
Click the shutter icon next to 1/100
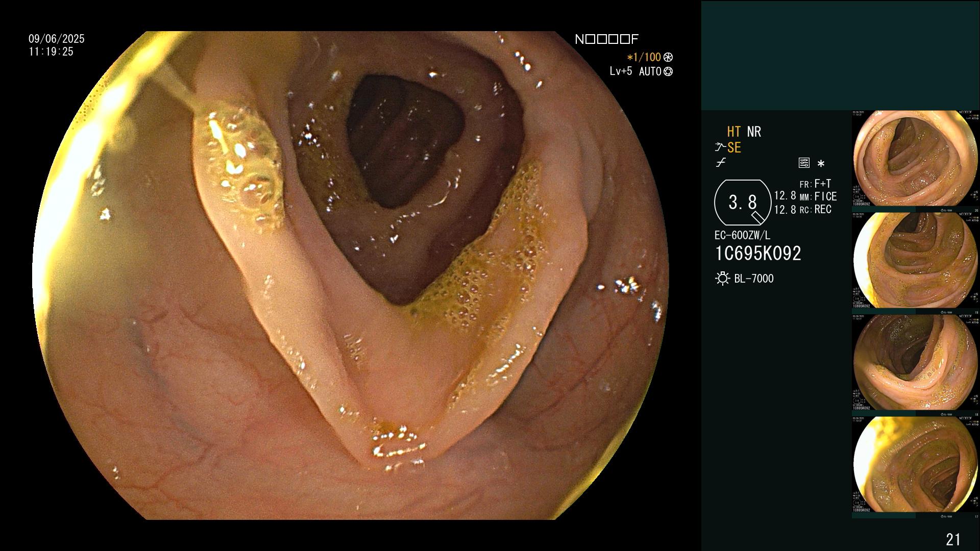(x=668, y=58)
